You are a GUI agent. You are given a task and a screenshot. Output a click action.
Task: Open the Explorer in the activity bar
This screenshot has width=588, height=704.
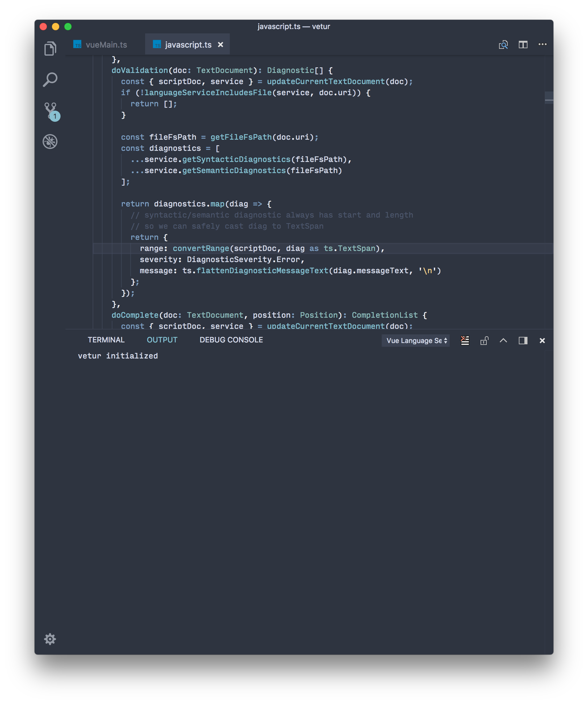50,48
